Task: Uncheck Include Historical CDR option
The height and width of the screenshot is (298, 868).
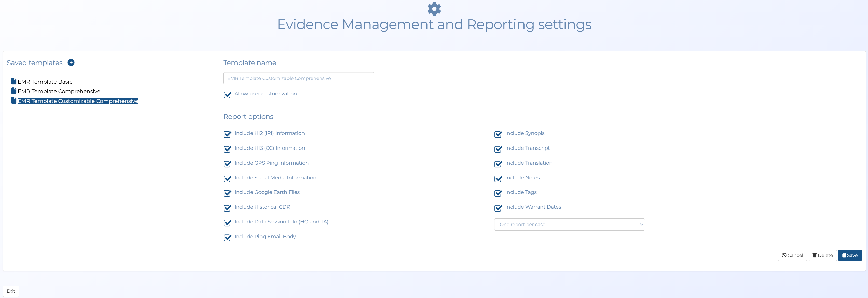Action: coord(227,208)
